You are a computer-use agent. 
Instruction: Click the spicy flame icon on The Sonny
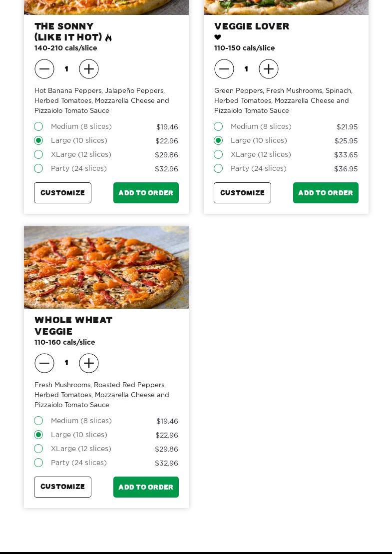[108, 37]
